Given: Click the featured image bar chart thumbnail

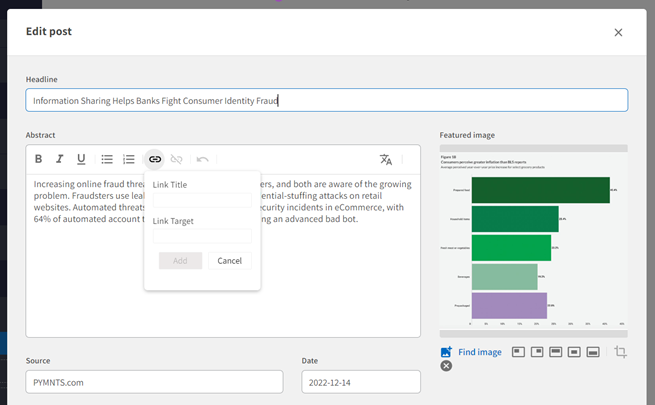Looking at the screenshot, I should pos(533,240).
